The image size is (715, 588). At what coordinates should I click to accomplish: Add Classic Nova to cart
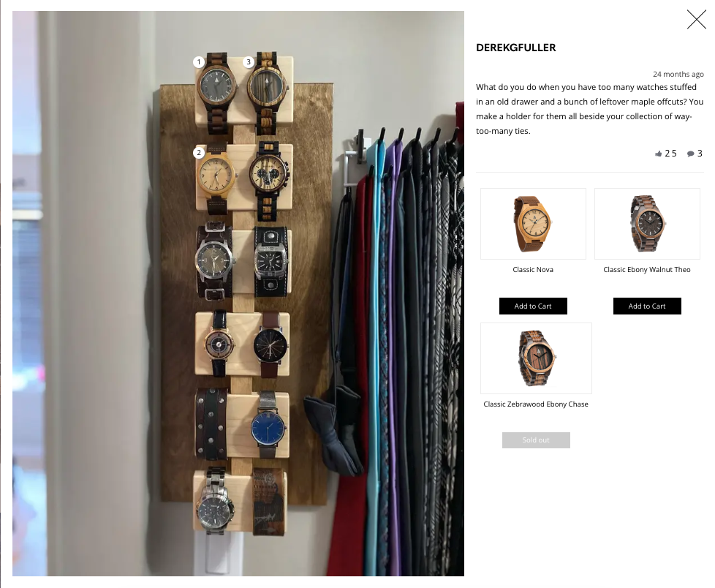click(533, 306)
